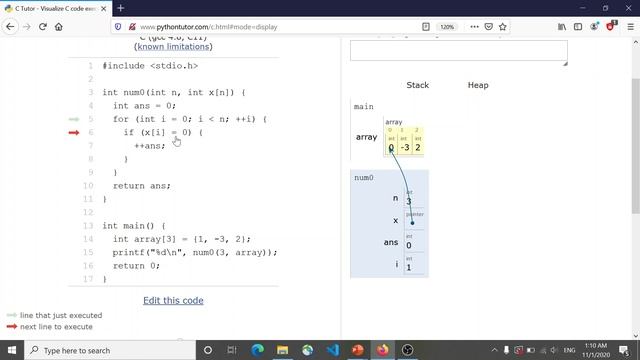Open File Explorer from taskbar

[x=282, y=350]
